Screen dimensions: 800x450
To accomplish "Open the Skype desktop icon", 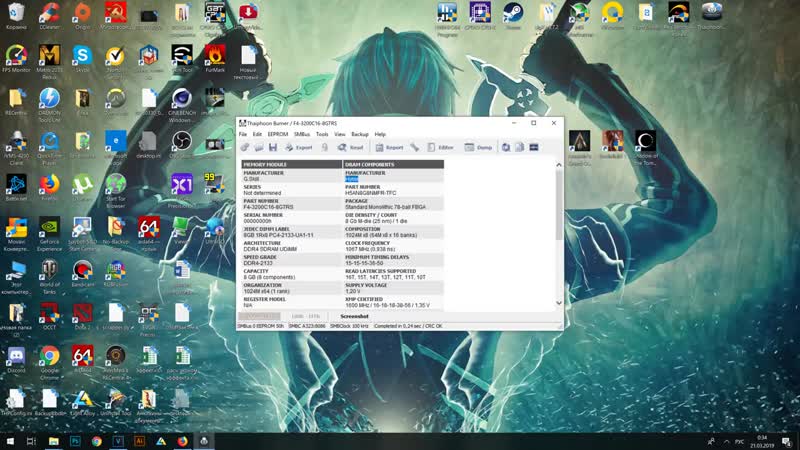I will [x=82, y=59].
